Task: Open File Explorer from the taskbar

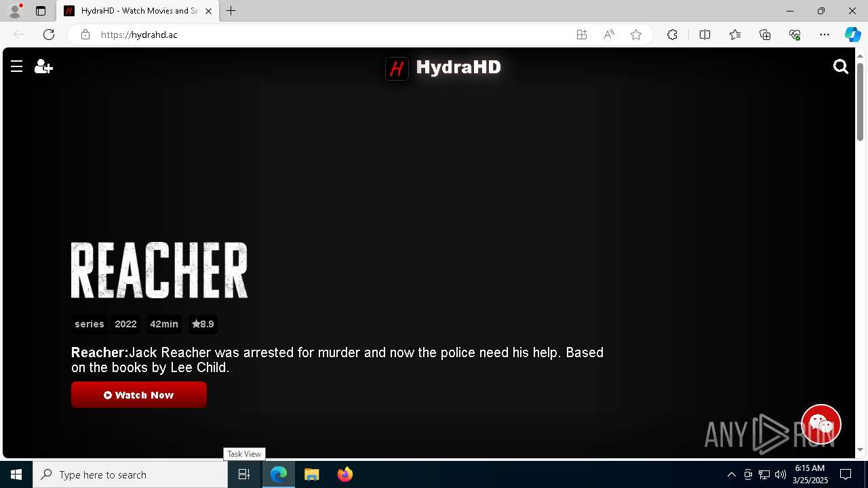Action: (312, 474)
